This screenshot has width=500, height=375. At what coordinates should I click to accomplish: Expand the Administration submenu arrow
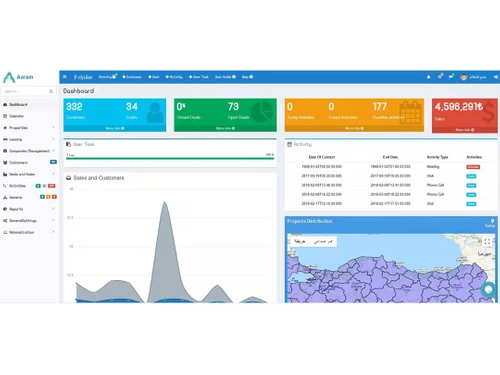pos(53,232)
